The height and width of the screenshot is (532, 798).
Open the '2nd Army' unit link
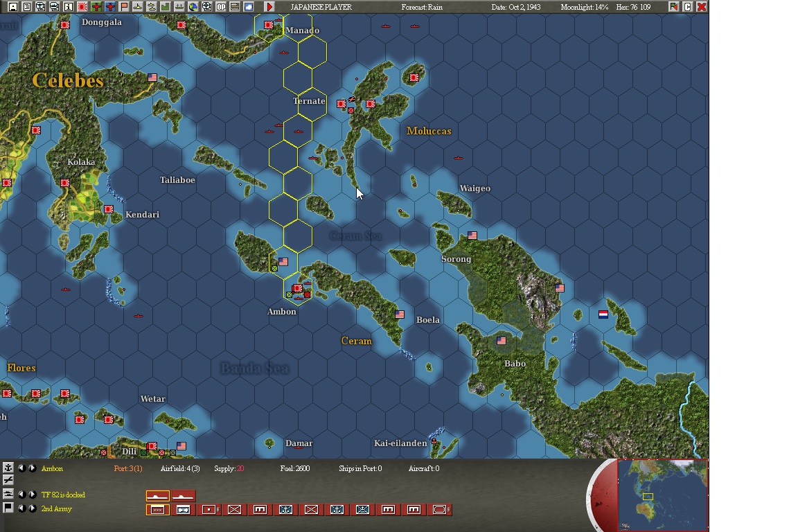coord(57,508)
